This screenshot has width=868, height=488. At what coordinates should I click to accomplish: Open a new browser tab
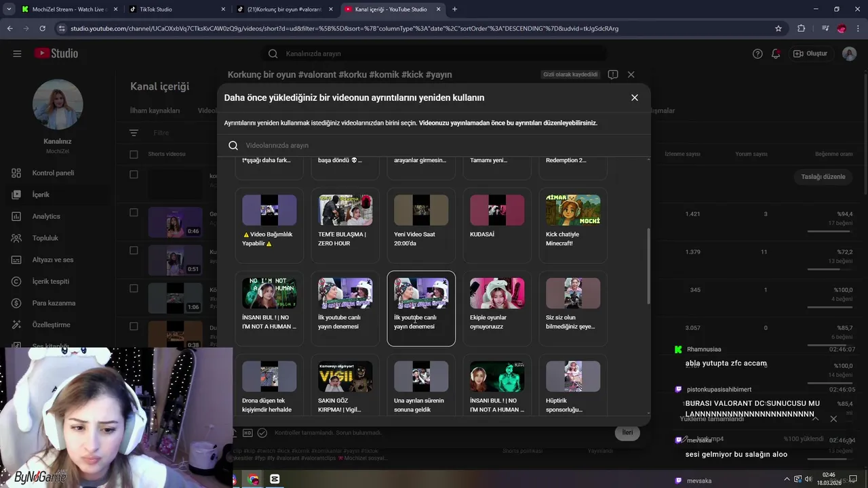(x=454, y=9)
